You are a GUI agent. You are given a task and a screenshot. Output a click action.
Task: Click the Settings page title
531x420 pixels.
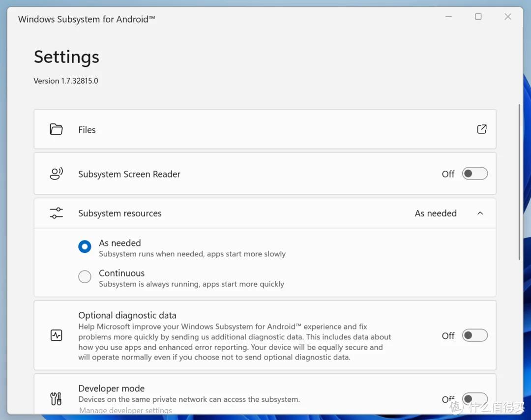66,57
